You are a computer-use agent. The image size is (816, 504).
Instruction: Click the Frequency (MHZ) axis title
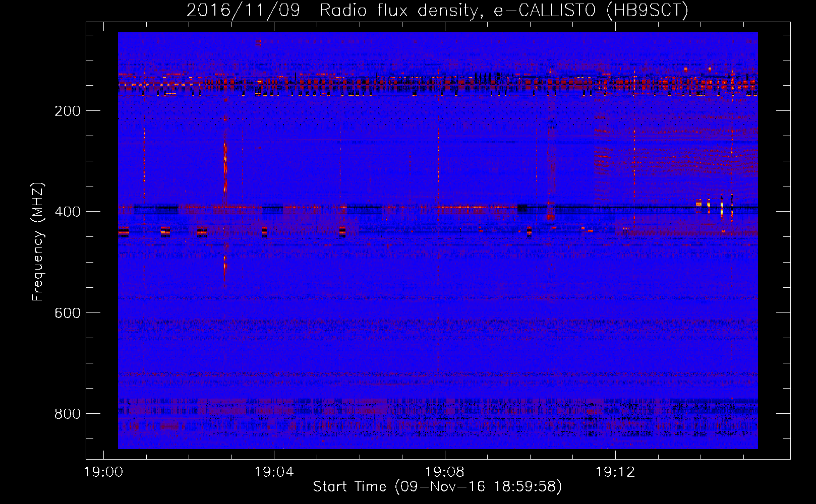pyautogui.click(x=38, y=241)
